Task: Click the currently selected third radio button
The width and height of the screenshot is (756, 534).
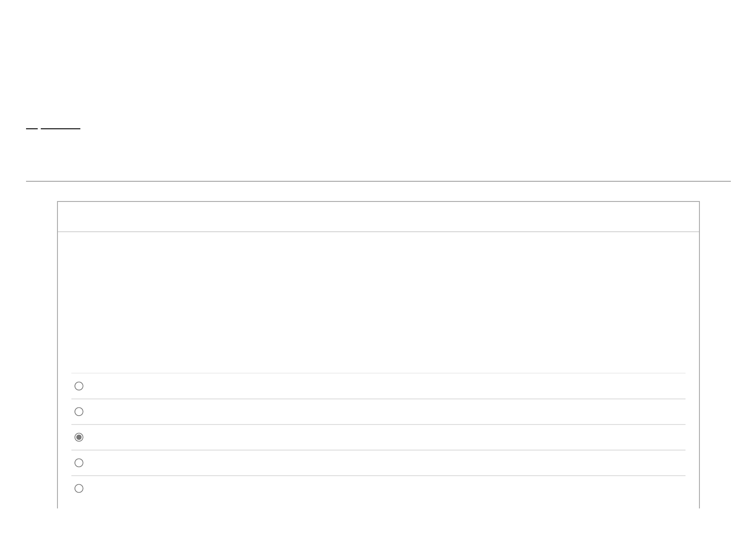Action: (79, 437)
